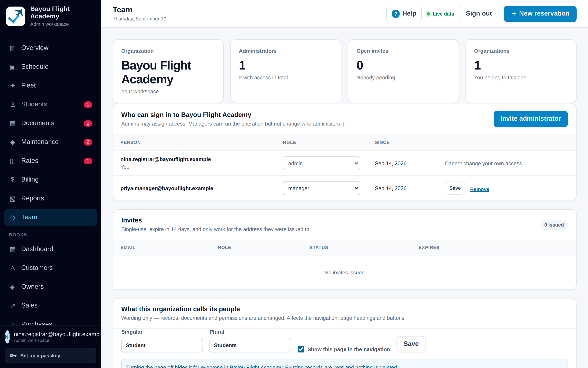The height and width of the screenshot is (368, 588).
Task: Click the Owners diamond icon
Action: (13, 287)
